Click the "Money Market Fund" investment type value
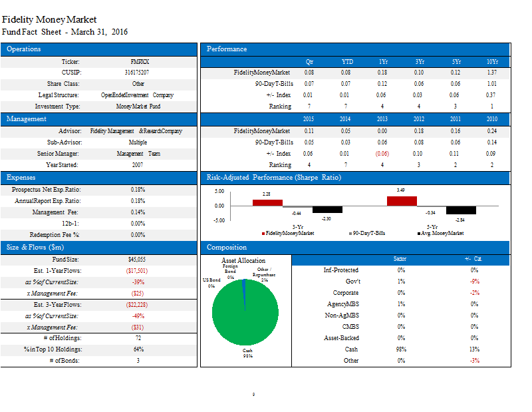 138,106
